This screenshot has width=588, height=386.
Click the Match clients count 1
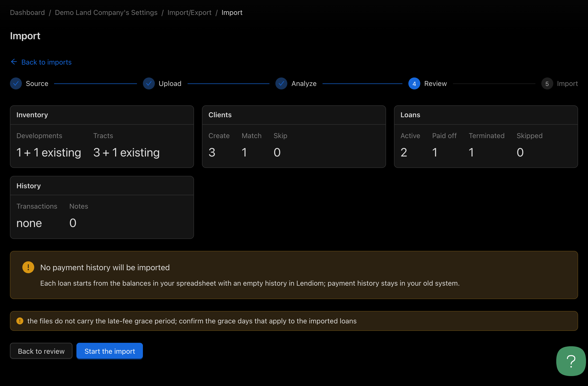[x=244, y=152]
